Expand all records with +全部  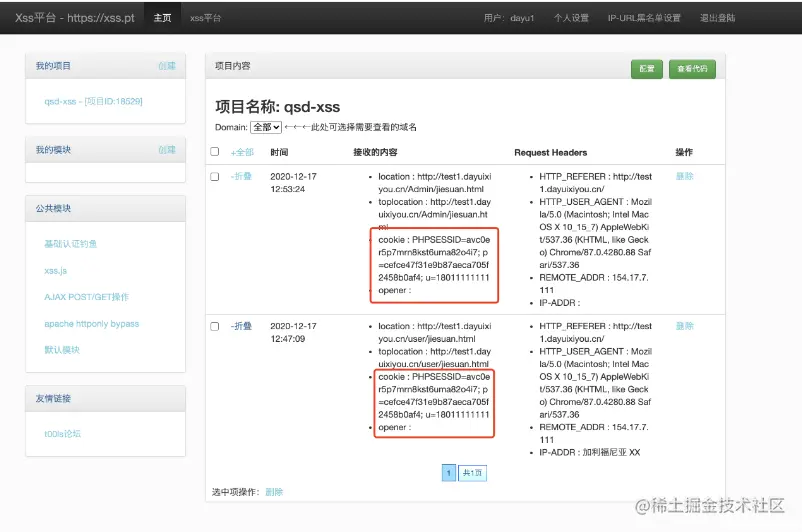tap(242, 152)
